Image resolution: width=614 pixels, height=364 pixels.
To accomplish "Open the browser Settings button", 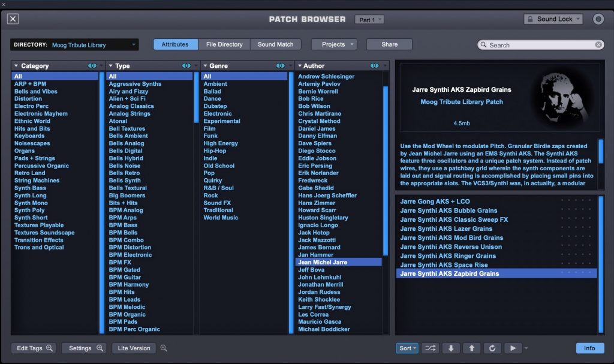I will [84, 348].
